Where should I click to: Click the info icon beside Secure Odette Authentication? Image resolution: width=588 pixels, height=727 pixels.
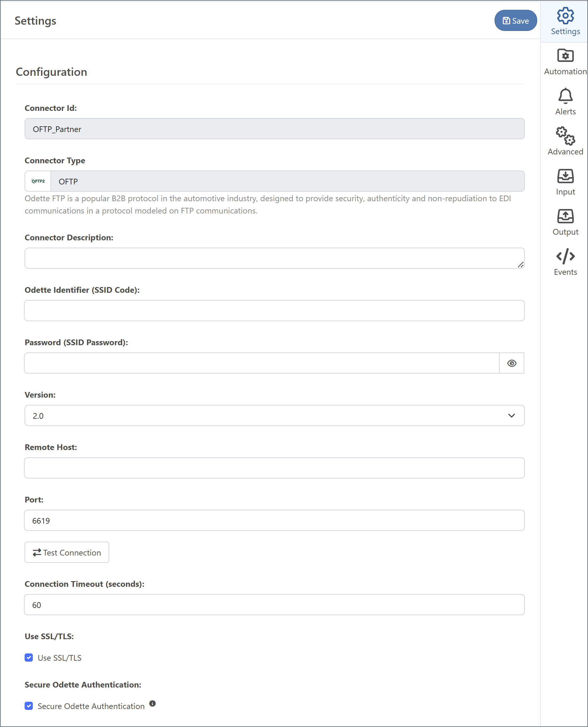(x=152, y=703)
